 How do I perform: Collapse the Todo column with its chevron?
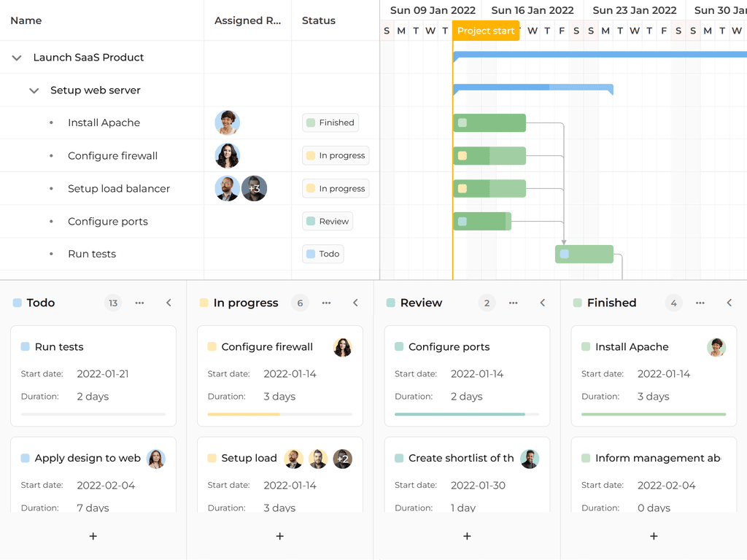169,303
